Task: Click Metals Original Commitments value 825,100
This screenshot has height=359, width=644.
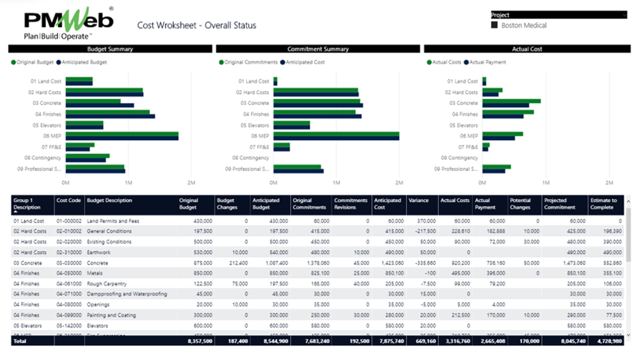Action: click(320, 273)
